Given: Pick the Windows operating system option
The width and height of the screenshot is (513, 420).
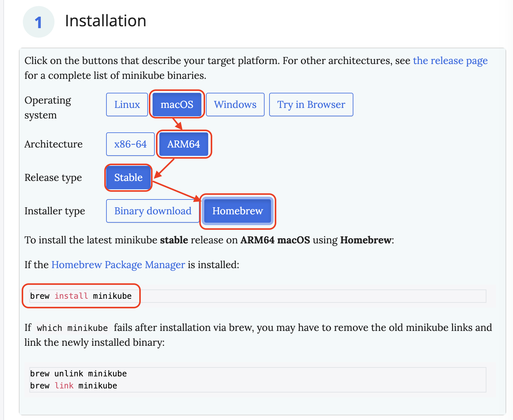Looking at the screenshot, I should click(235, 105).
